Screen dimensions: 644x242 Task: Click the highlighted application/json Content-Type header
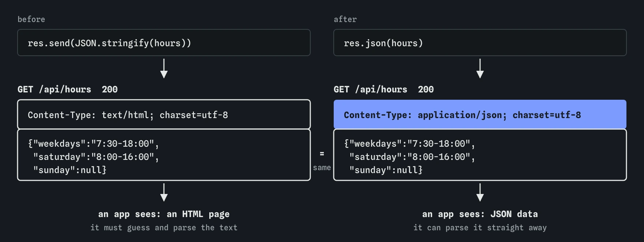[x=480, y=114]
